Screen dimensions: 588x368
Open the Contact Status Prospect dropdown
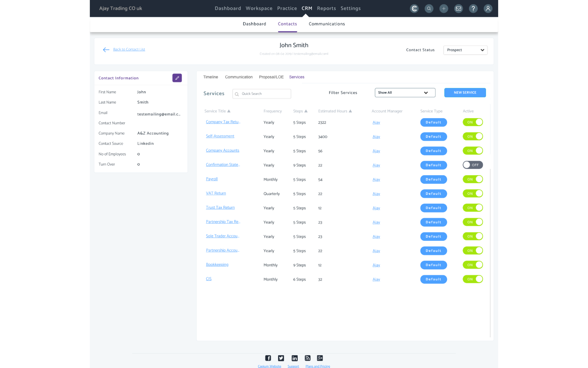[465, 50]
